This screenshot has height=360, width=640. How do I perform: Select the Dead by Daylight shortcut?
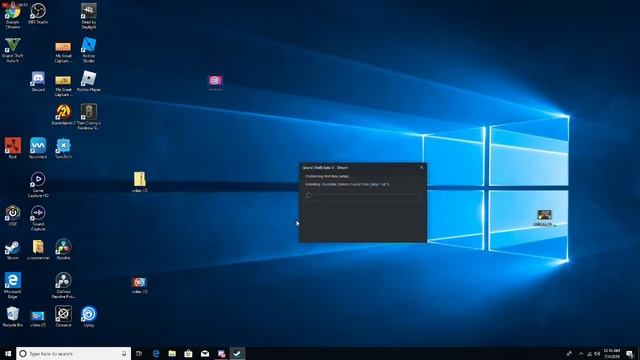click(89, 16)
